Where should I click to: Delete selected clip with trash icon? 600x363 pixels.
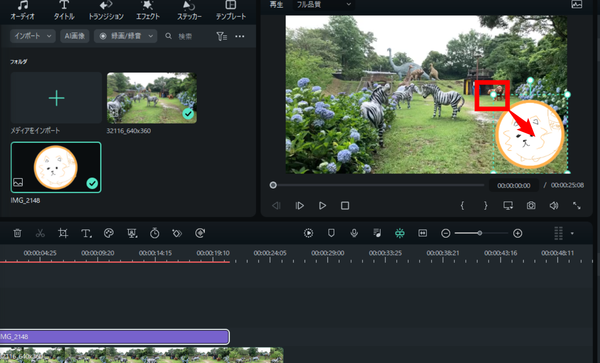17,233
